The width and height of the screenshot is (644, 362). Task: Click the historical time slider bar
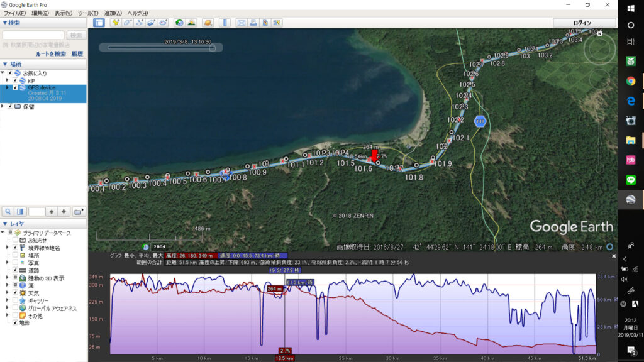[x=160, y=47]
